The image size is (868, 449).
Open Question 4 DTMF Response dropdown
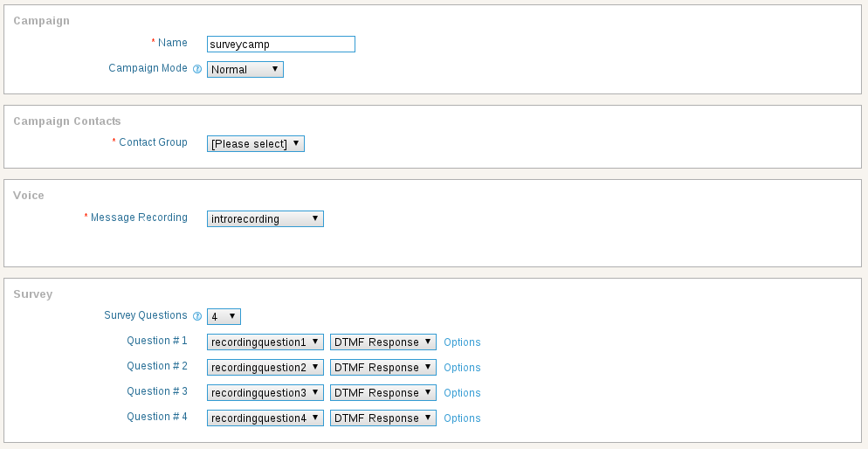[x=383, y=418]
